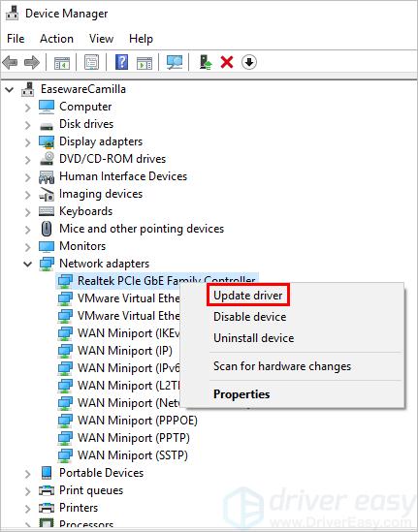Click the down-arrow Disable device toolbar icon
Image resolution: width=418 pixels, height=532 pixels.
(249, 62)
